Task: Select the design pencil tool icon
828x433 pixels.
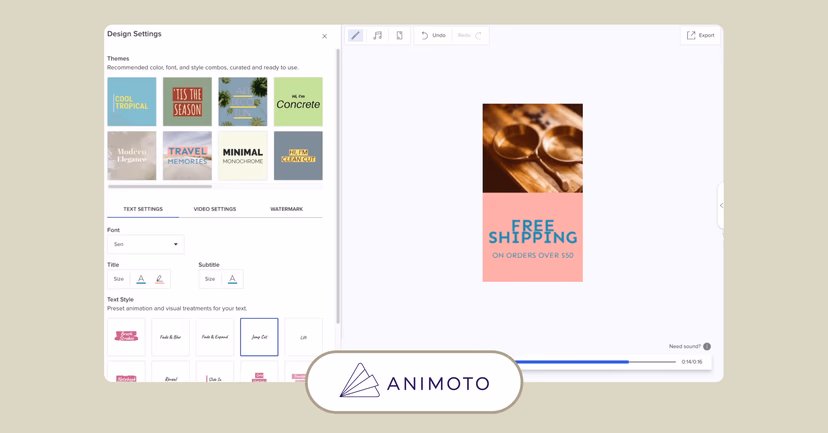Action: tap(355, 35)
